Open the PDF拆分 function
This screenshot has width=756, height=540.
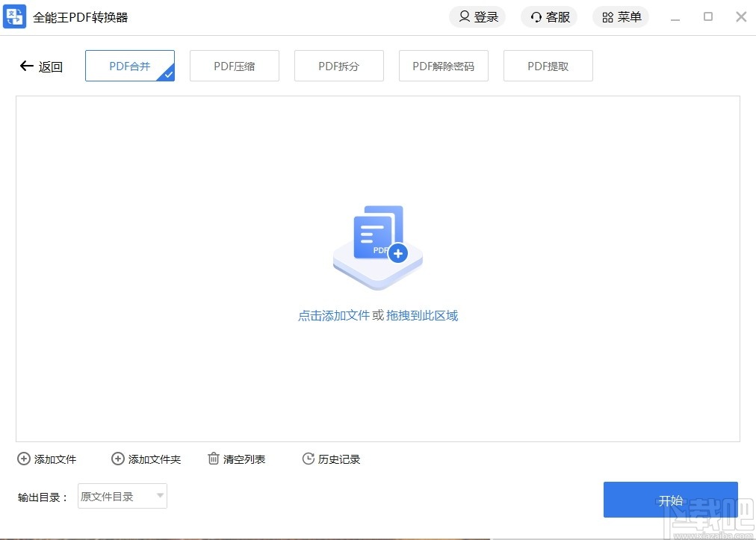tap(338, 66)
